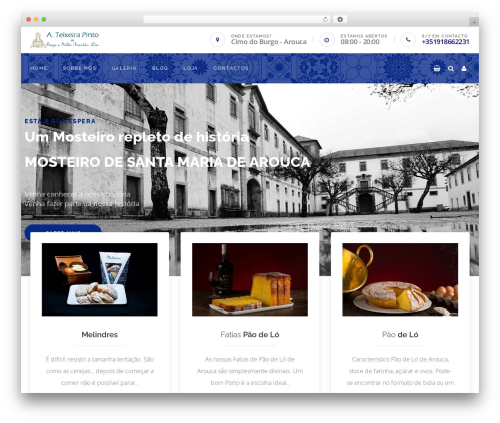Screen dimensions: 500x423
Task: Click the Estamos Abertos label
Action: (364, 36)
